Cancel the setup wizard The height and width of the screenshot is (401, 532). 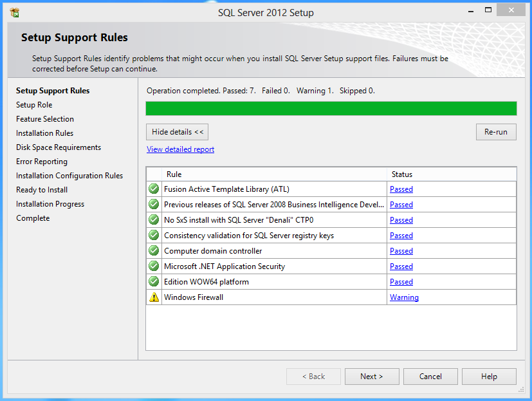430,376
